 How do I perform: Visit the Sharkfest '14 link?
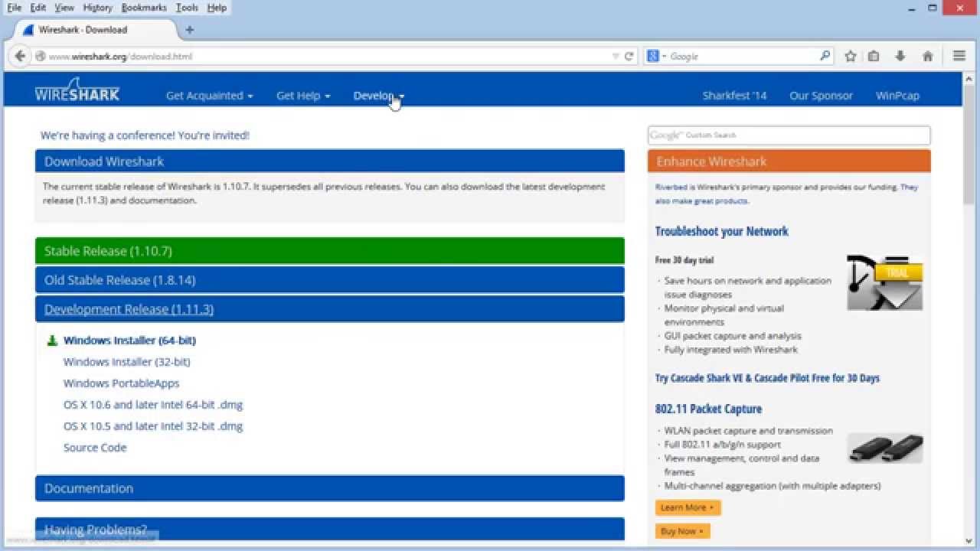point(734,96)
